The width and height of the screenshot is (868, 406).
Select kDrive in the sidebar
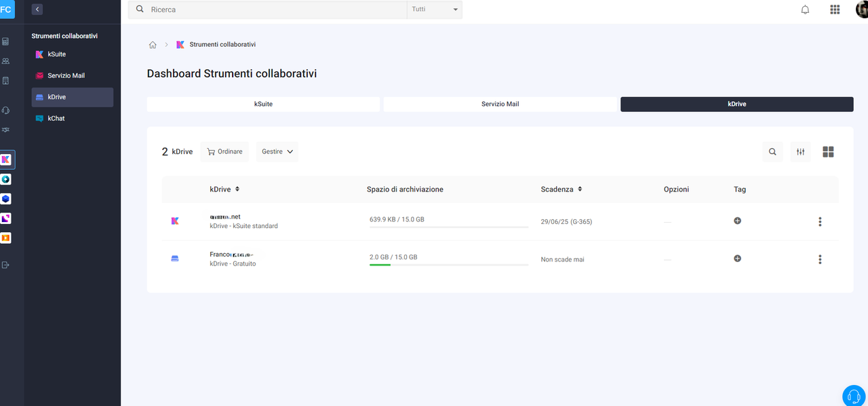pyautogui.click(x=73, y=97)
